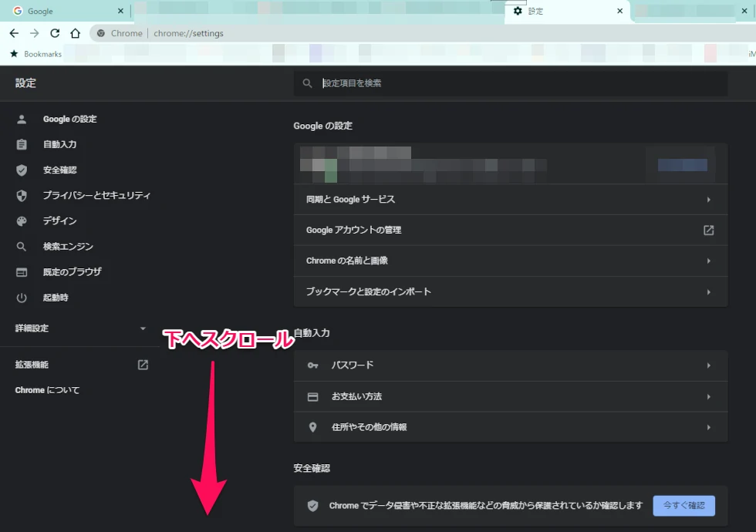Viewport: 756px width, 532px height.
Task: Select the 自動入力 sidebar icon
Action: (x=21, y=144)
